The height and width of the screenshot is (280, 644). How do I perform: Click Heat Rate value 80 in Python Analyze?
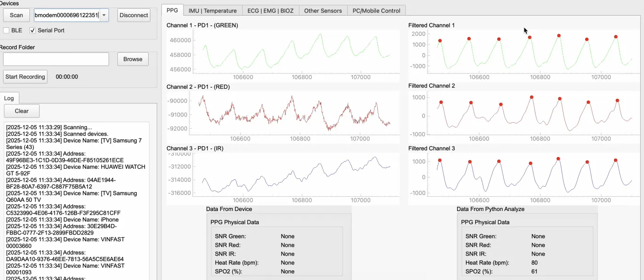tap(535, 263)
